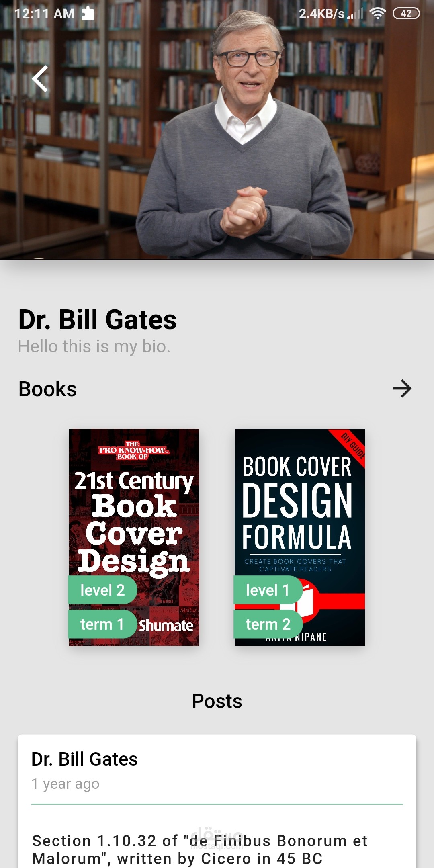This screenshot has width=434, height=868.
Task: Tap the Dr. Bill Gates profile title
Action: (98, 320)
